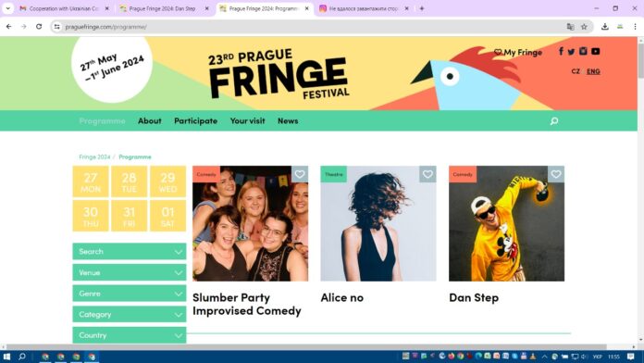
Task: Open the My Fringe link
Action: tap(518, 52)
